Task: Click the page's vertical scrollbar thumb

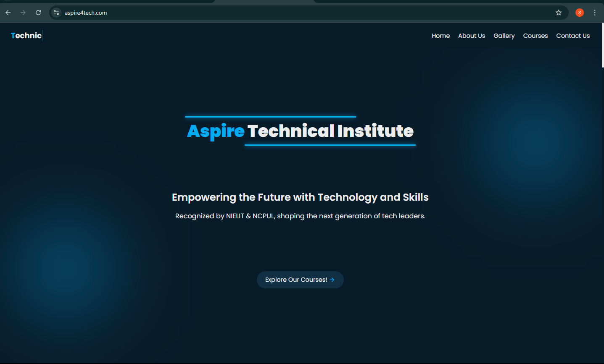Action: pos(602,45)
